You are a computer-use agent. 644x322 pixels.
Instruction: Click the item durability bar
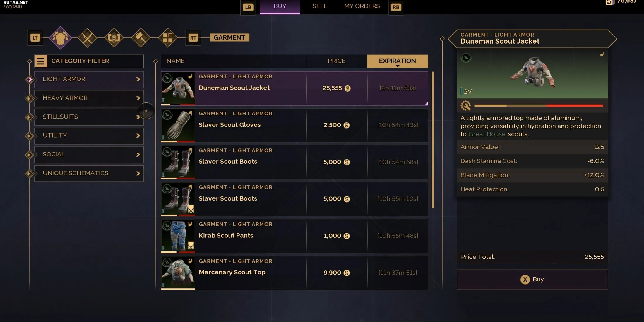[538, 105]
